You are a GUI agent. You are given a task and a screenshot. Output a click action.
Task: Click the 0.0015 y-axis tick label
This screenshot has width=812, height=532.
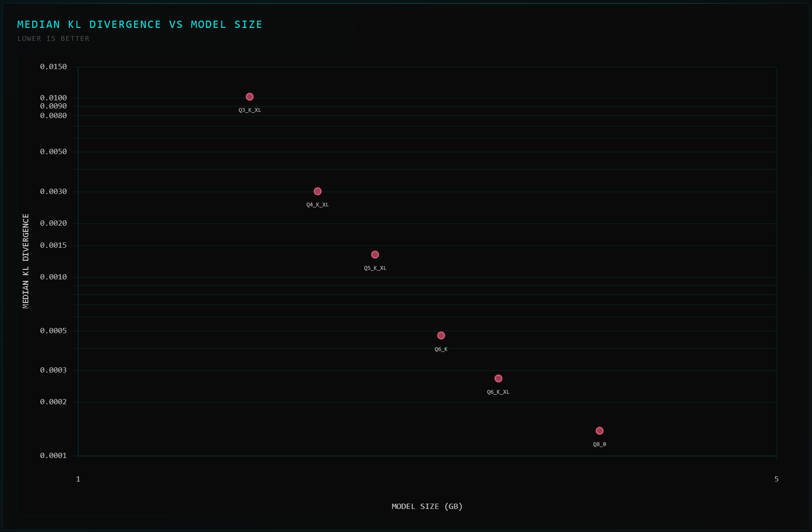click(53, 245)
